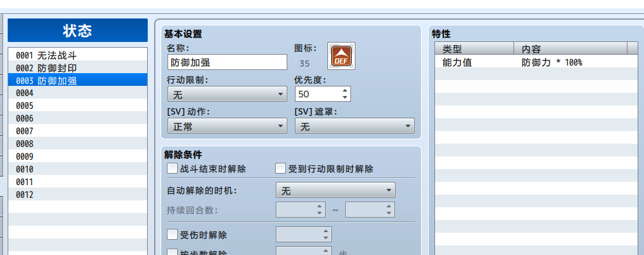Select empty state row 0007

(78, 131)
